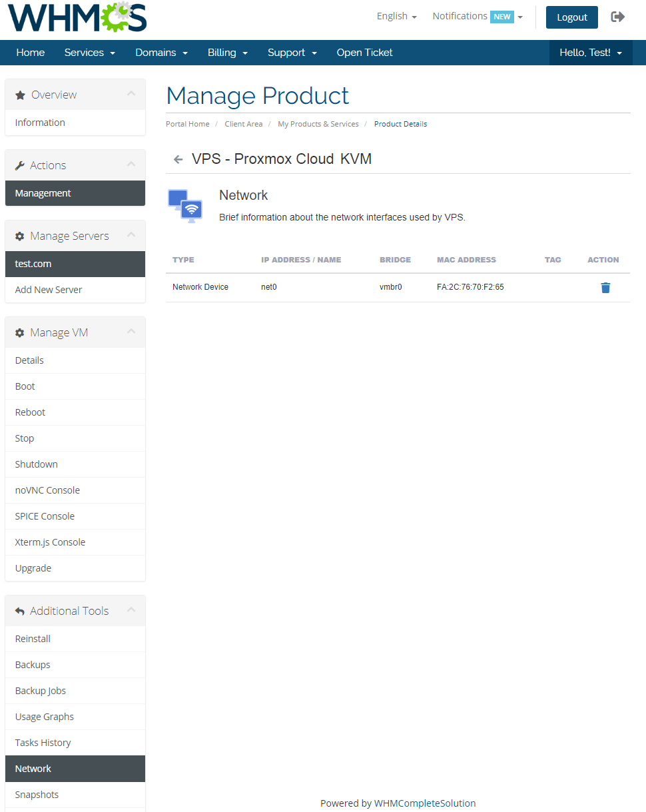Screen dimensions: 646x812
Task: Click the Overview star icon
Action: [20, 95]
